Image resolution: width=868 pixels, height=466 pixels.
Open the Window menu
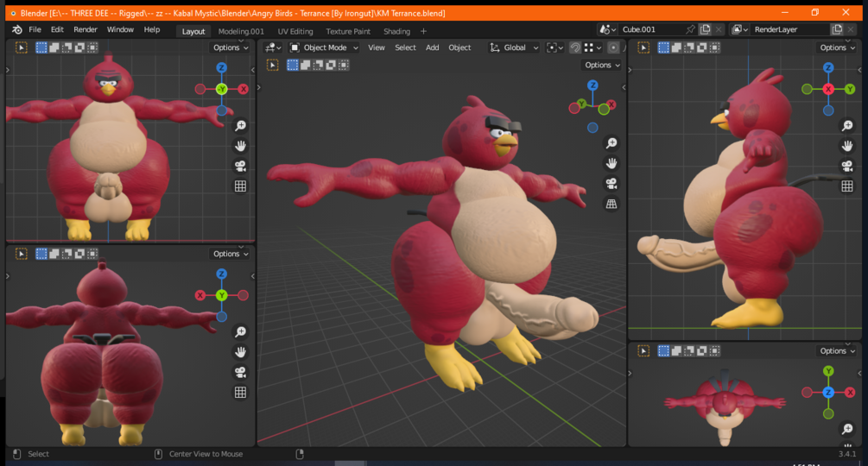pyautogui.click(x=120, y=30)
